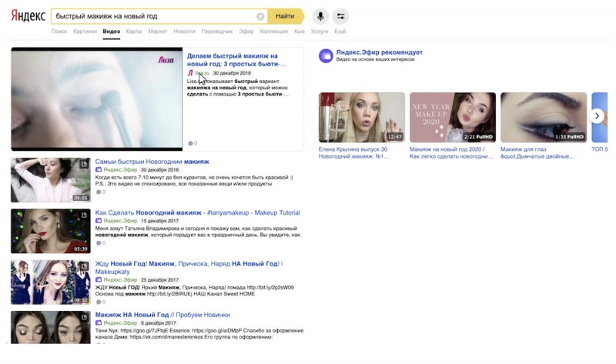Click comment icon under Жду Новый Год result
The image size is (616, 364).
click(99, 302)
